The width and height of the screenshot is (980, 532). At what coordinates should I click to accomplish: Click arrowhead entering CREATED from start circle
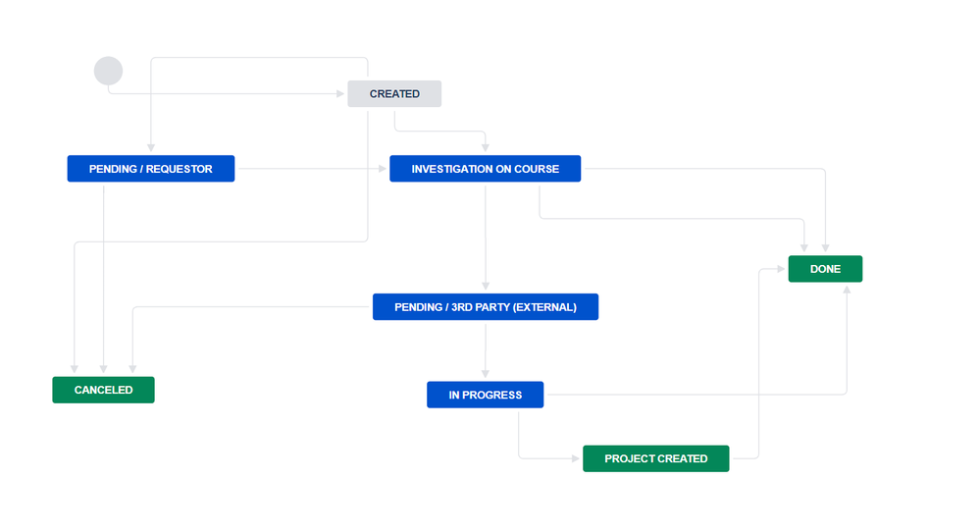342,94
